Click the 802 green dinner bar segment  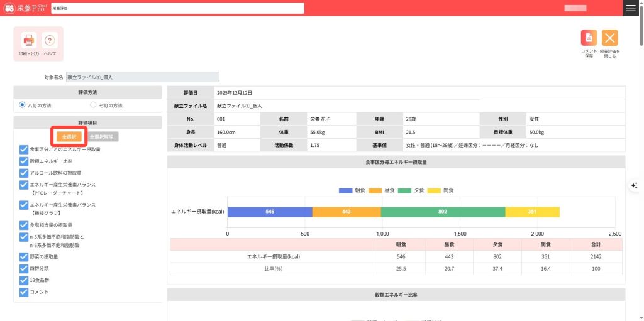point(443,212)
